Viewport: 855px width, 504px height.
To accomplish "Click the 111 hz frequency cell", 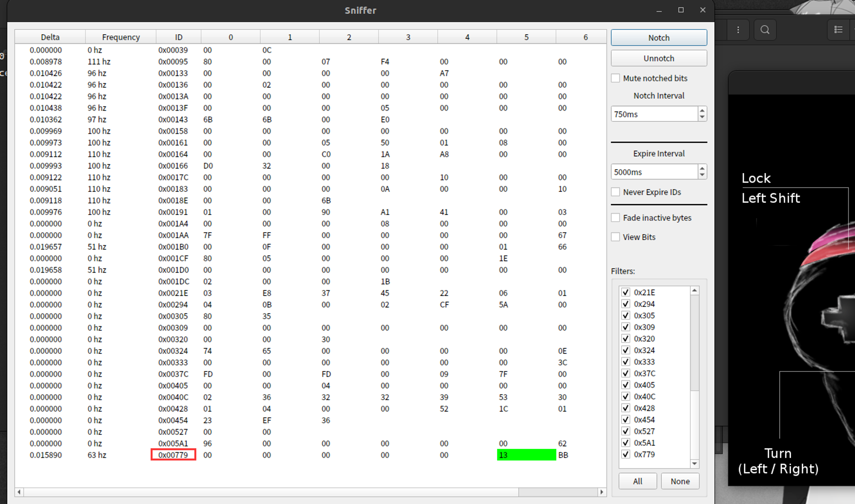I will tap(99, 62).
